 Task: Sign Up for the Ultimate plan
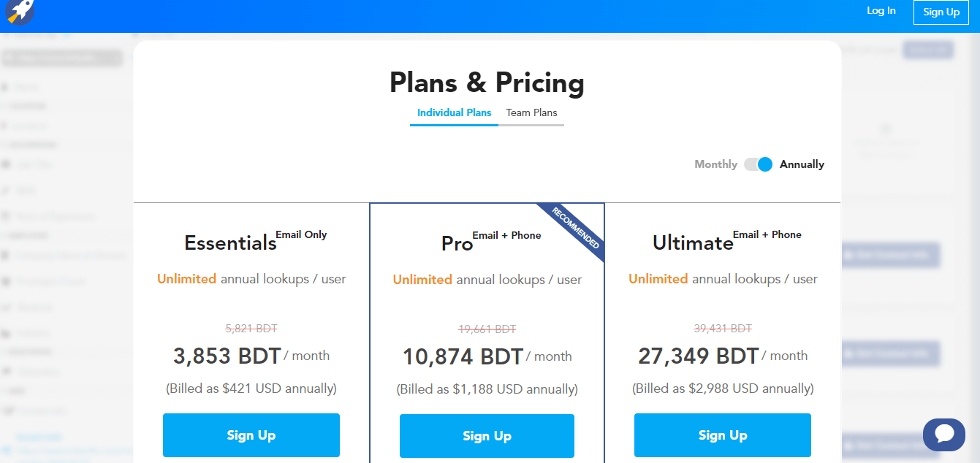[x=722, y=435]
